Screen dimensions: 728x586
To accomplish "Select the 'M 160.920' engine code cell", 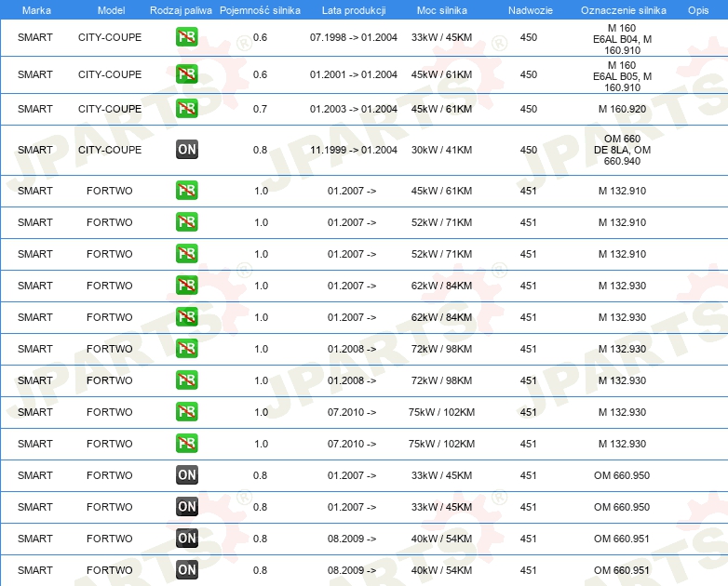I will click(x=622, y=109).
